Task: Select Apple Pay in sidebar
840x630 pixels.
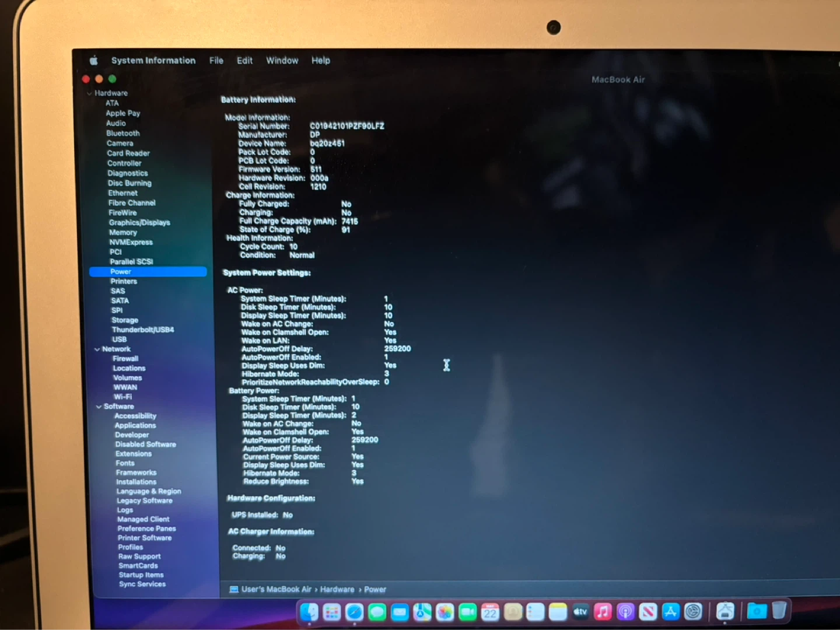Action: [123, 113]
